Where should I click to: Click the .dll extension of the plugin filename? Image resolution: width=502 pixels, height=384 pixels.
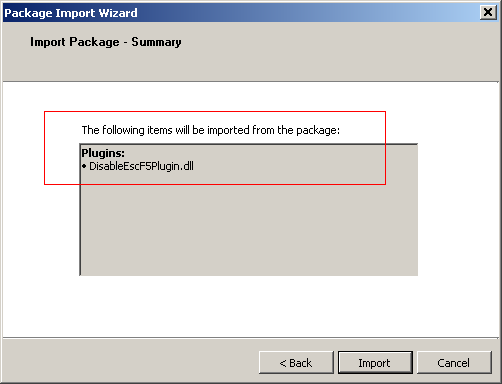click(187, 166)
